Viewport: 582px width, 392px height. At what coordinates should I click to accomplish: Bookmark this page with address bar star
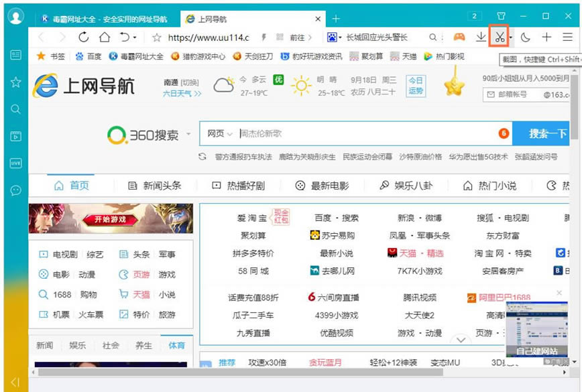pos(156,38)
